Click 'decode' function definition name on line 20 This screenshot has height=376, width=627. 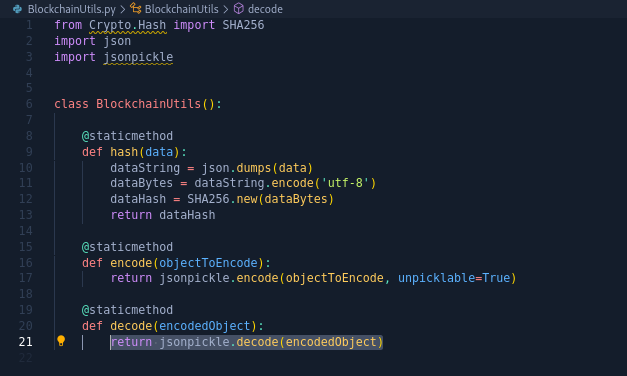tap(131, 326)
